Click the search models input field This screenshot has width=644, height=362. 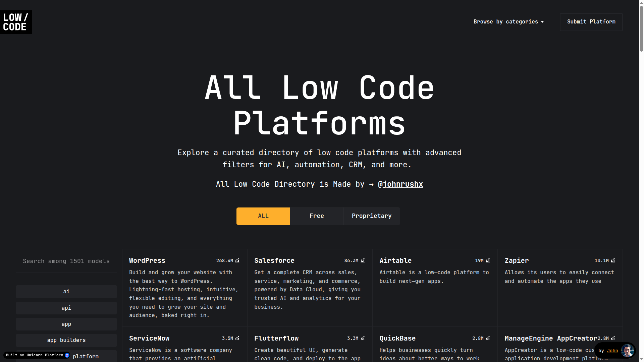tap(66, 261)
